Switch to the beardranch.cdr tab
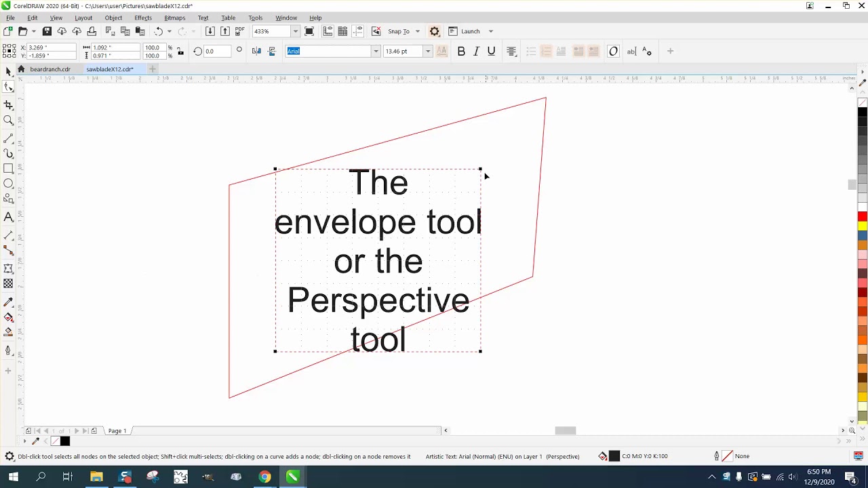 coord(50,69)
